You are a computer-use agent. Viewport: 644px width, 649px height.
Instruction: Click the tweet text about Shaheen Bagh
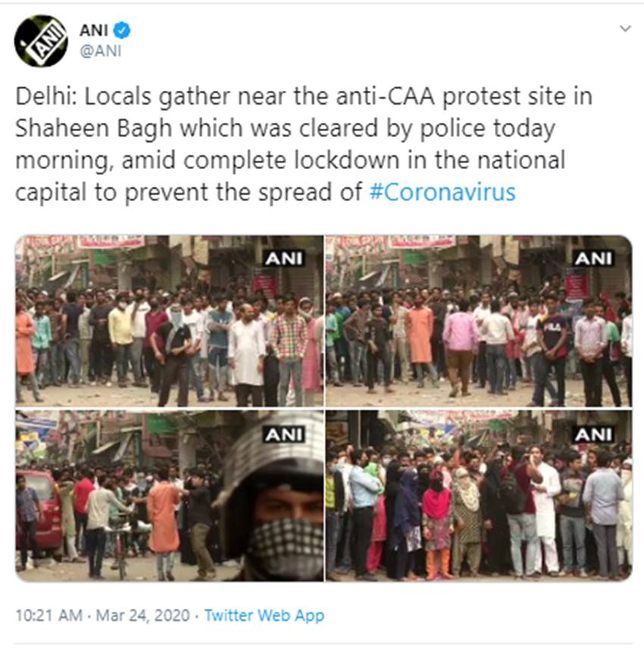pyautogui.click(x=304, y=144)
